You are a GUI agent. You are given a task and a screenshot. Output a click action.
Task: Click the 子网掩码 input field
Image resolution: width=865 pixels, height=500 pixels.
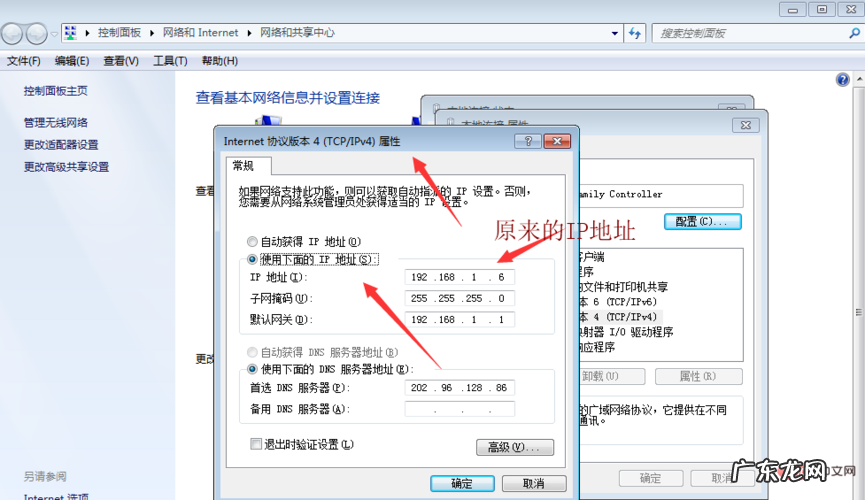coord(460,298)
